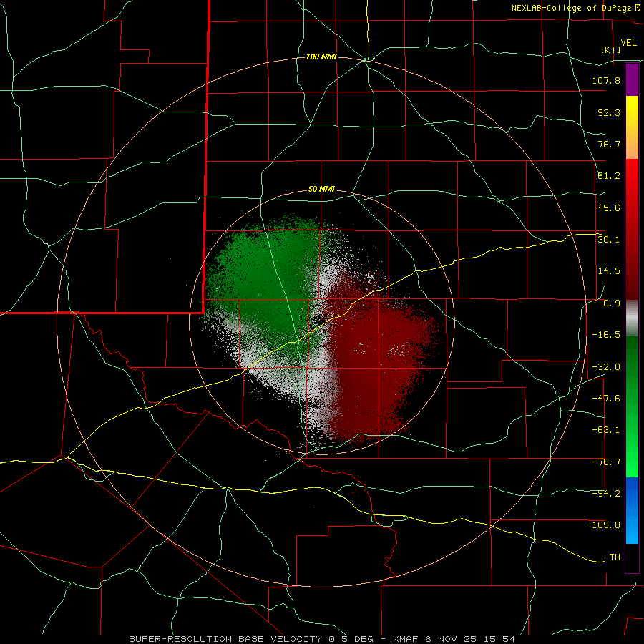Click the -16.5 velocity scale value

(606, 335)
